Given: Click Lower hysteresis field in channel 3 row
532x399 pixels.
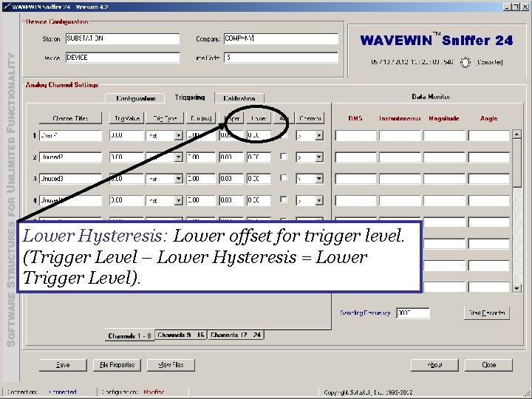Looking at the screenshot, I should coord(259,179).
